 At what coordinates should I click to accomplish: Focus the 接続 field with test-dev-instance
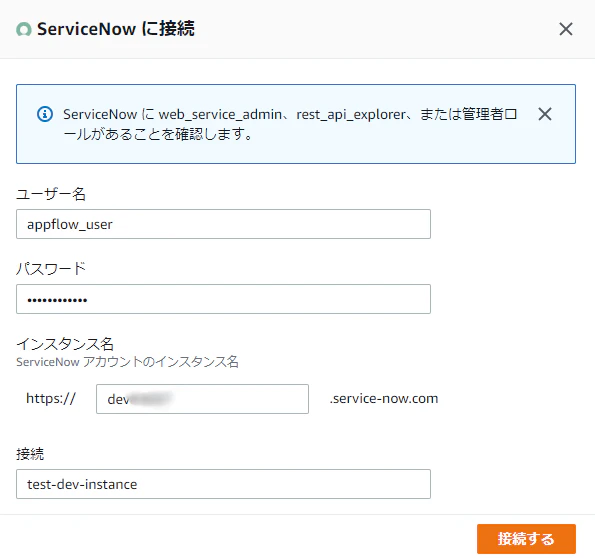[x=223, y=484]
